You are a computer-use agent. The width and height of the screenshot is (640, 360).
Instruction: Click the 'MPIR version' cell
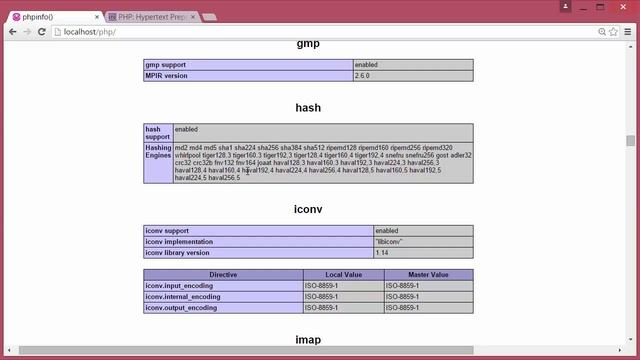click(x=248, y=76)
